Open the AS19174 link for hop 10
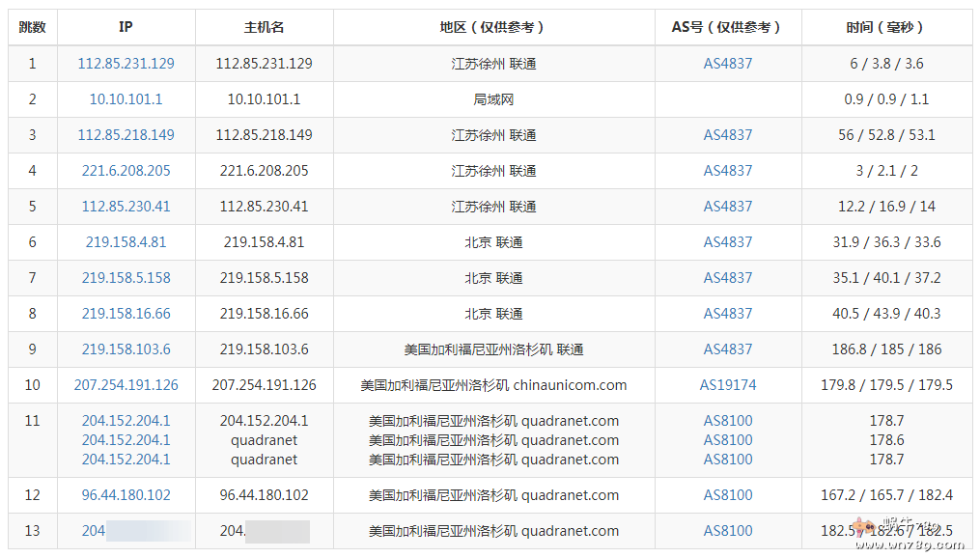980x558 pixels. (729, 384)
